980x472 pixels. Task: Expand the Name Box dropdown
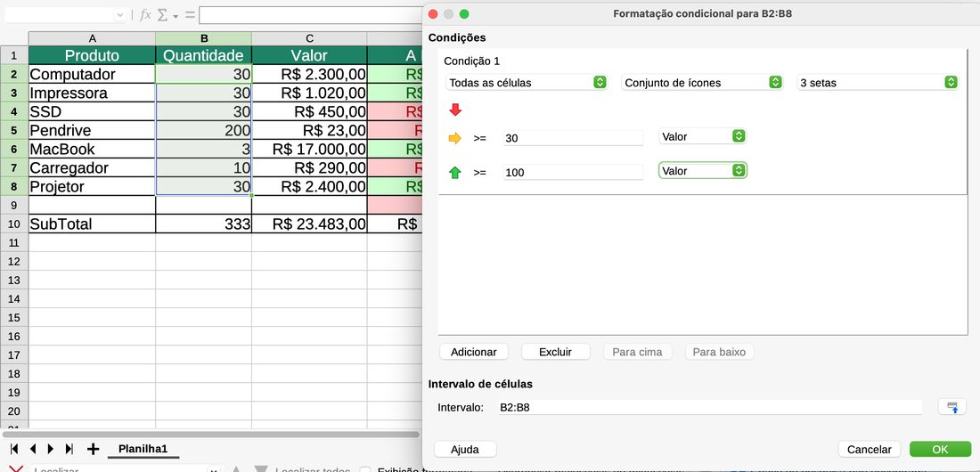tap(120, 14)
